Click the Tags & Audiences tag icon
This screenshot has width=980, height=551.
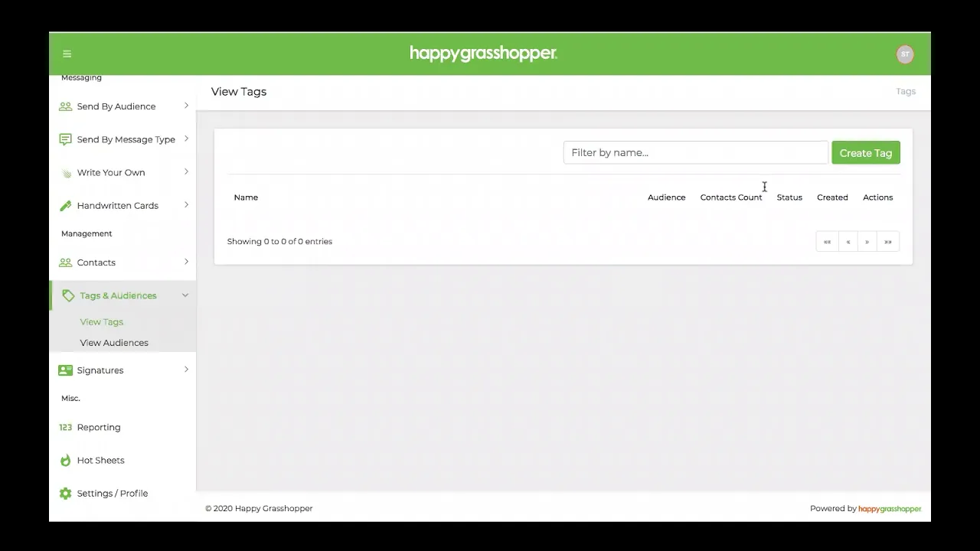coord(68,295)
